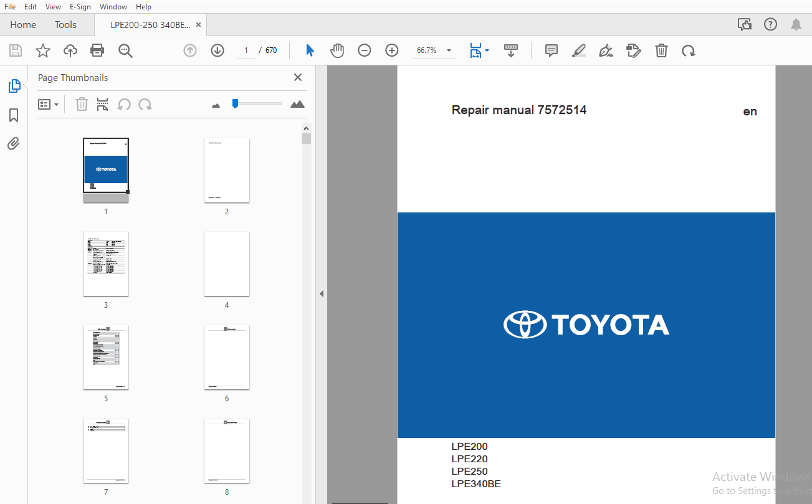Screen dimensions: 812x504
Task: Open thumbnails options menu dropdown
Action: [48, 104]
